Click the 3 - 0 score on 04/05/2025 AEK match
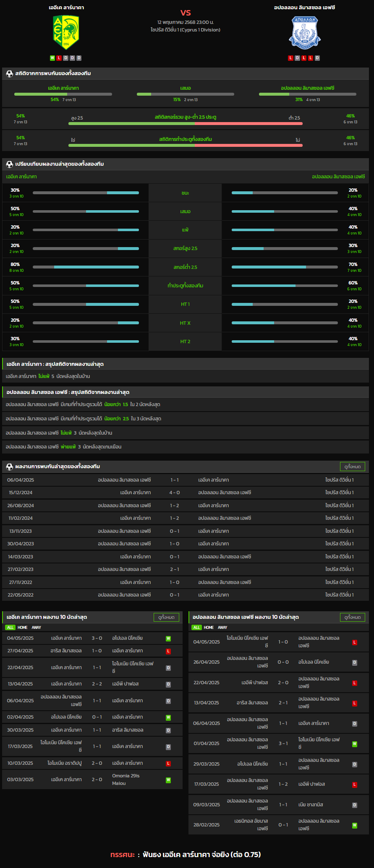 (97, 638)
